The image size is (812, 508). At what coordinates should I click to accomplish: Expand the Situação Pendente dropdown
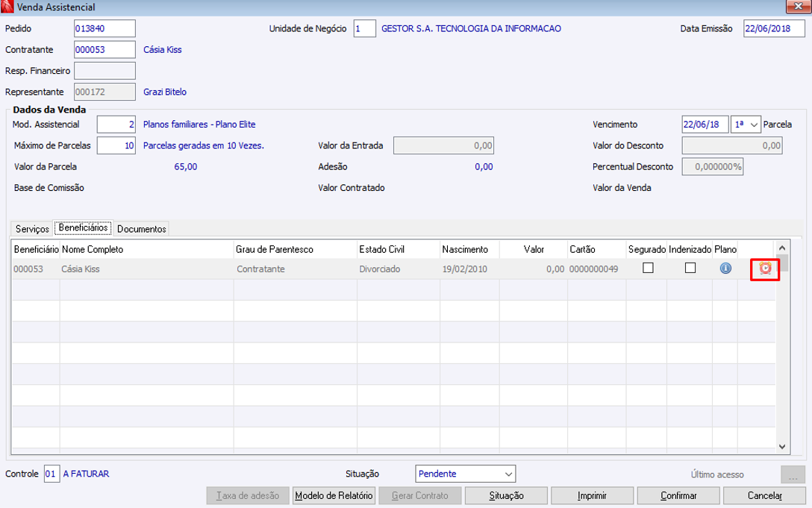[x=465, y=474]
